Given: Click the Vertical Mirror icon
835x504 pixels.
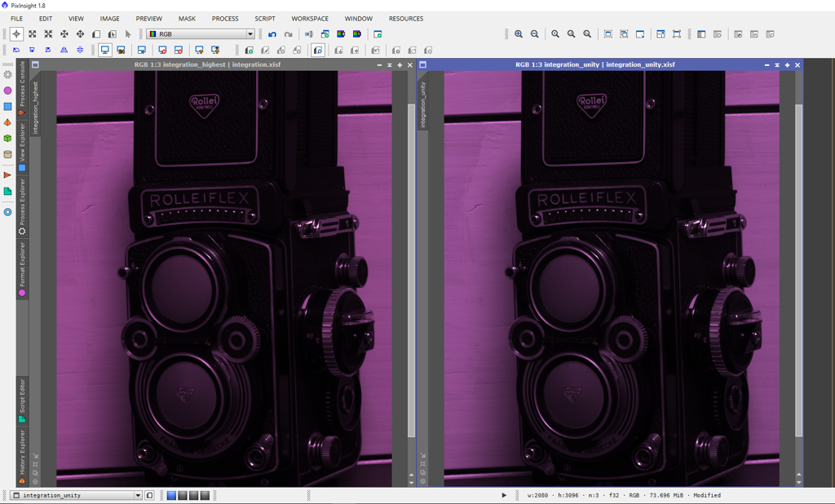Looking at the screenshot, I should 80,50.
